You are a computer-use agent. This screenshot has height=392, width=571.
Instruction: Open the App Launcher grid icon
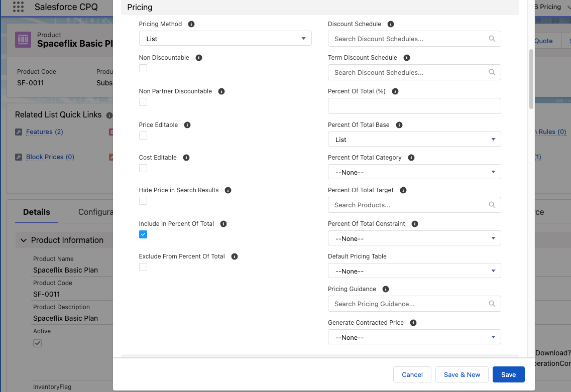[x=18, y=7]
